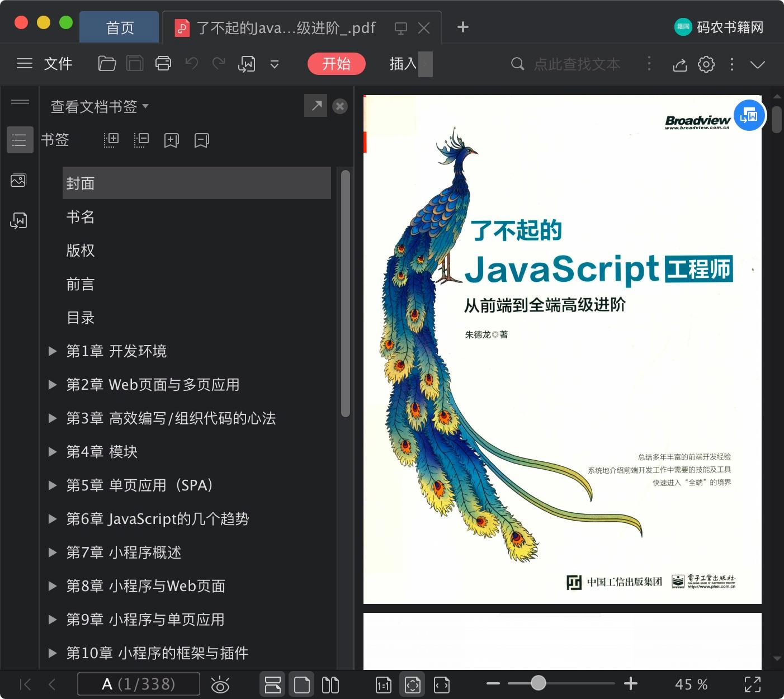
Task: Click the page number field A (1/338)
Action: click(139, 684)
